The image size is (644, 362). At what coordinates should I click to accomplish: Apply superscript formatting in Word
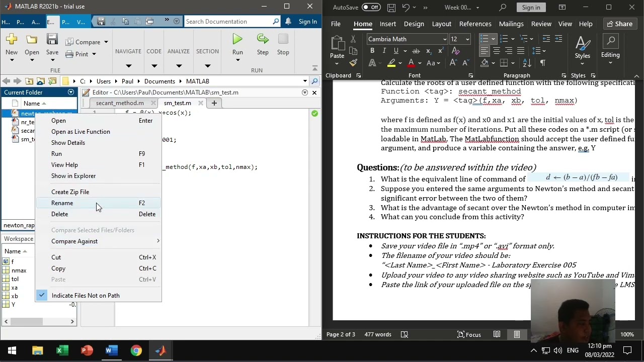click(x=440, y=51)
